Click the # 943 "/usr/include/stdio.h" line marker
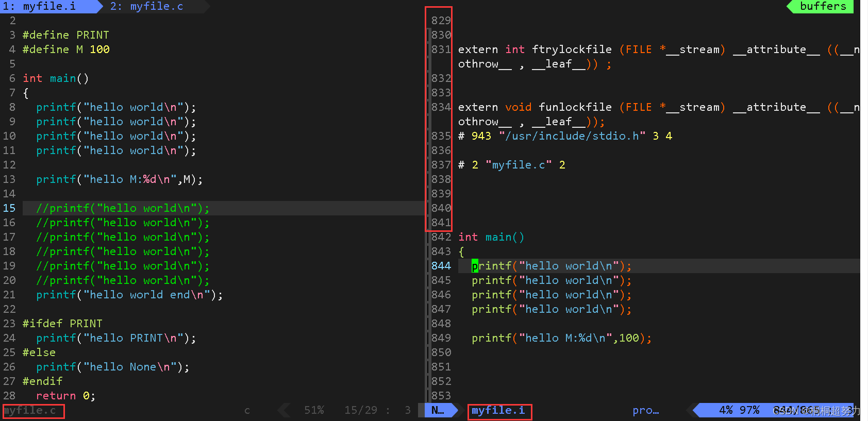The width and height of the screenshot is (868, 421). (x=565, y=136)
